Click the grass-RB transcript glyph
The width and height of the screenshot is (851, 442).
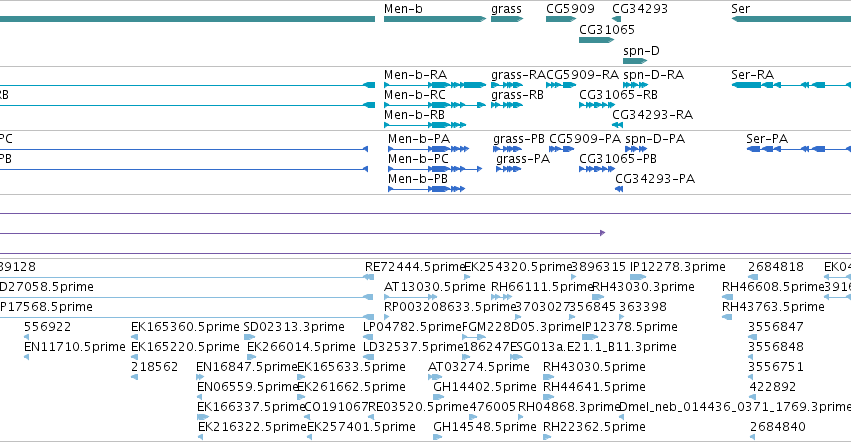pyautogui.click(x=507, y=105)
